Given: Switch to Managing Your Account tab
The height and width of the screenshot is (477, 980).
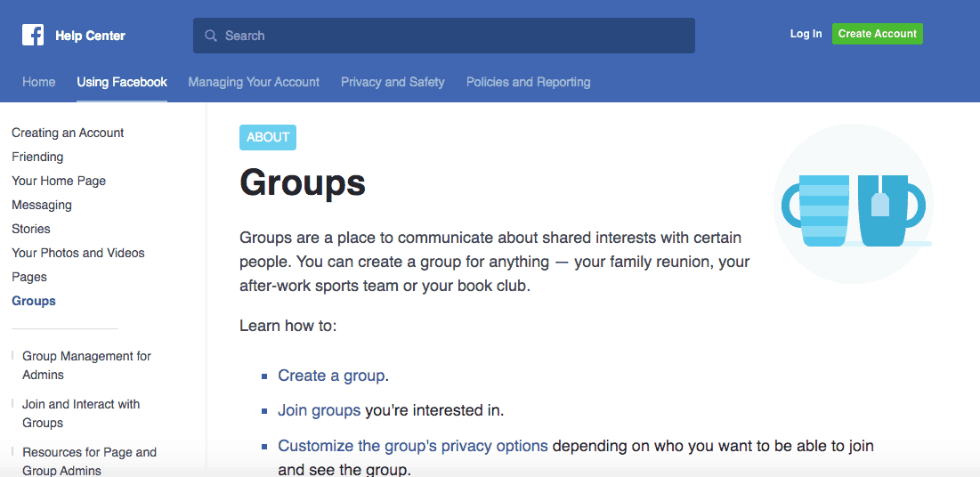Looking at the screenshot, I should (254, 82).
